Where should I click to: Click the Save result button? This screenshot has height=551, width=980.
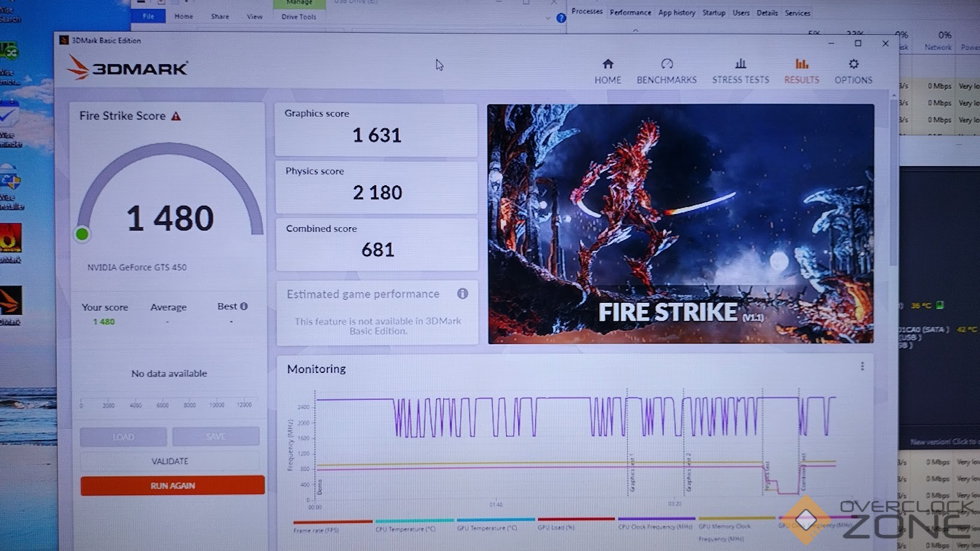click(x=215, y=436)
